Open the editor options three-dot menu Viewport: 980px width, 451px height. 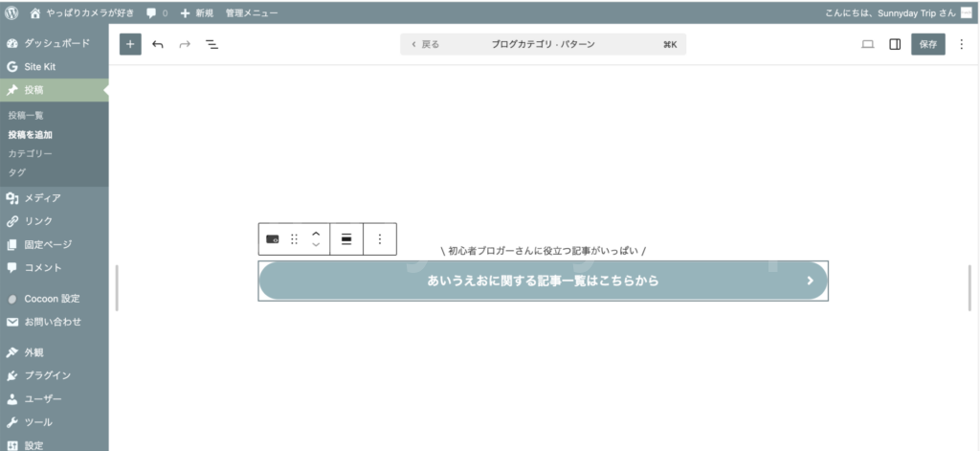pos(961,44)
